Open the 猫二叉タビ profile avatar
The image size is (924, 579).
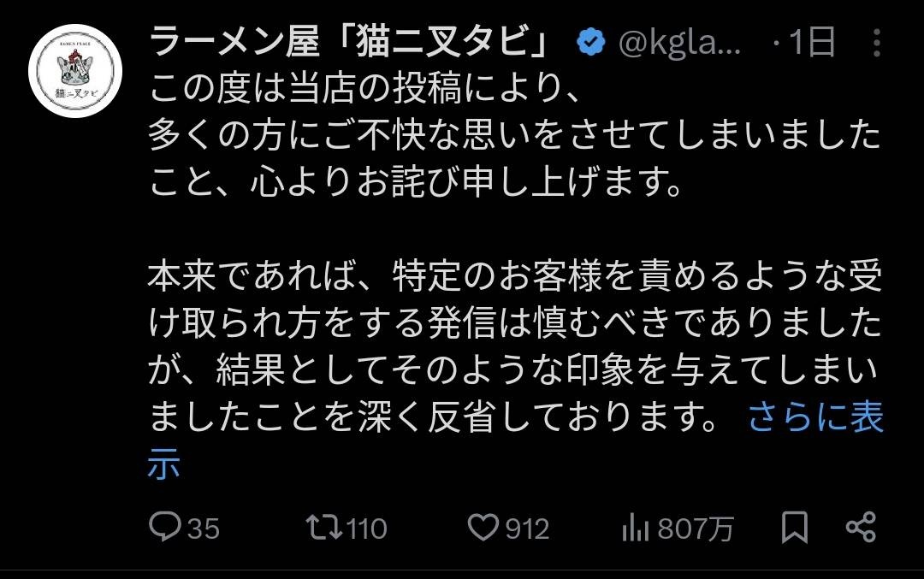coord(75,71)
